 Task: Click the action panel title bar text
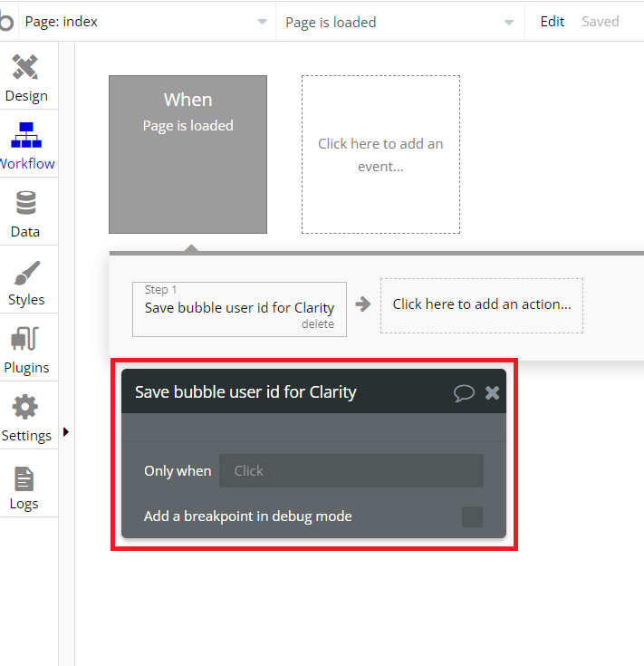245,392
